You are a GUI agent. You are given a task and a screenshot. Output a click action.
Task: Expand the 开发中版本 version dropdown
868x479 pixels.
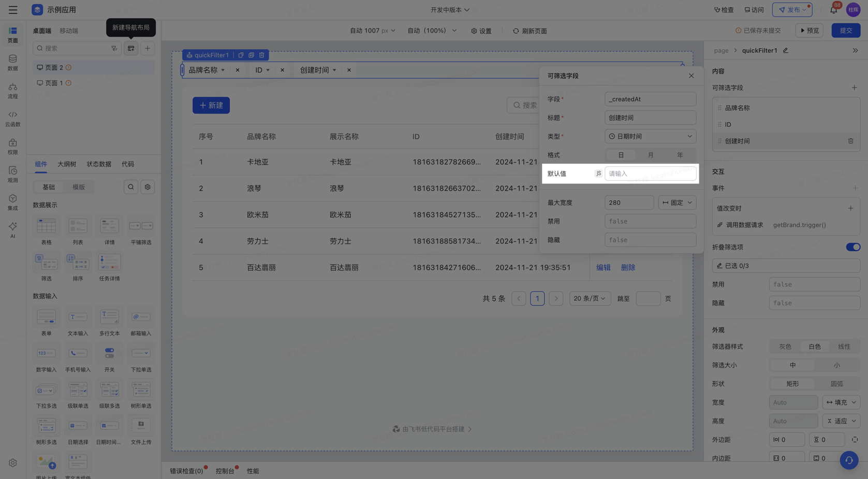point(450,10)
